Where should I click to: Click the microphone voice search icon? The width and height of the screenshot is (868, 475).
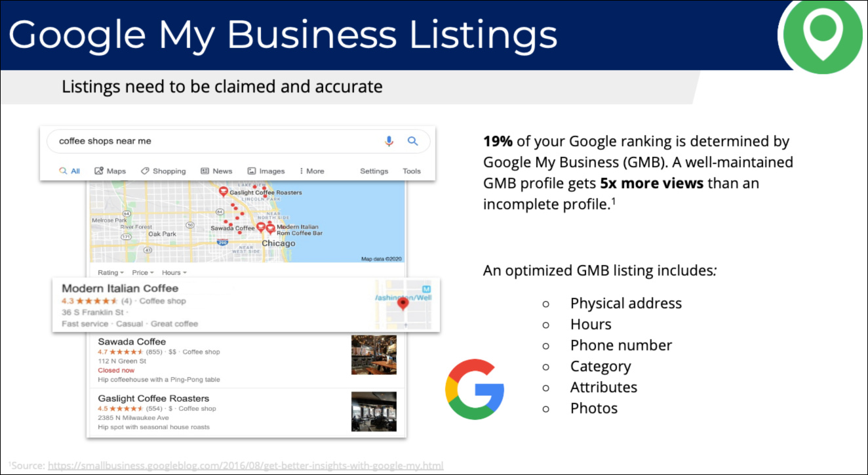389,141
